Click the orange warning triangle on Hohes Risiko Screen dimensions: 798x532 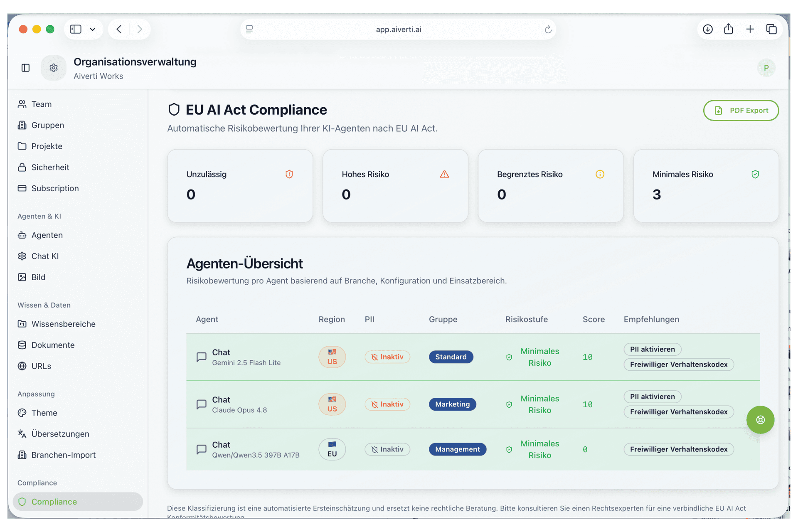444,174
